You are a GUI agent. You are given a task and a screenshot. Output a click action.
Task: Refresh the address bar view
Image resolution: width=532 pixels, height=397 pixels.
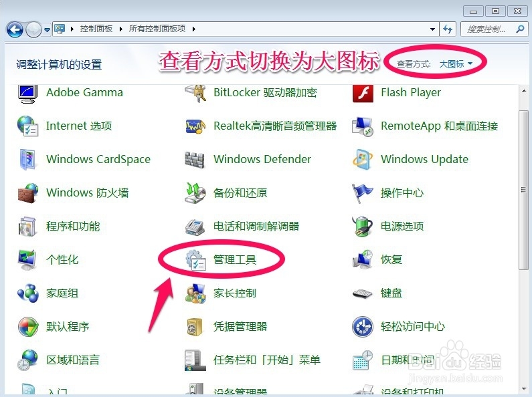pyautogui.click(x=448, y=29)
